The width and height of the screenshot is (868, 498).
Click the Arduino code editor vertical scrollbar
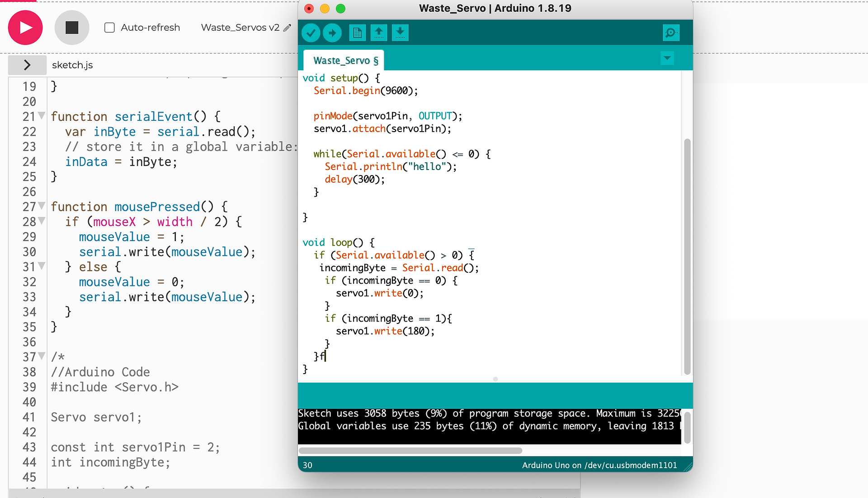687,256
